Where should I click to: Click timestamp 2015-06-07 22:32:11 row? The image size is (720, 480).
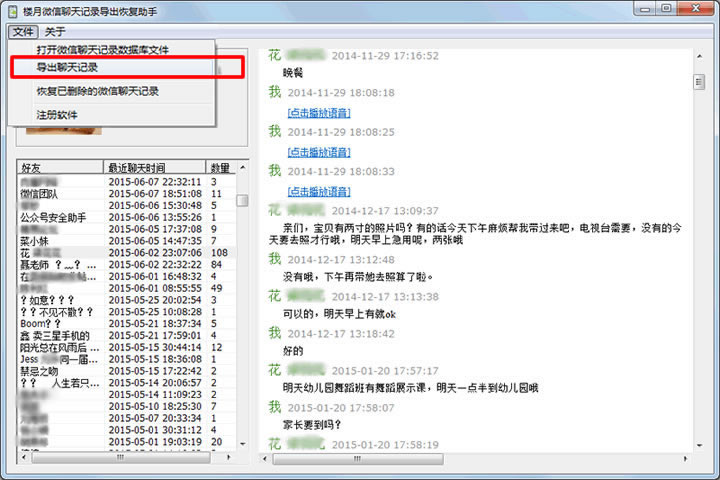127,182
